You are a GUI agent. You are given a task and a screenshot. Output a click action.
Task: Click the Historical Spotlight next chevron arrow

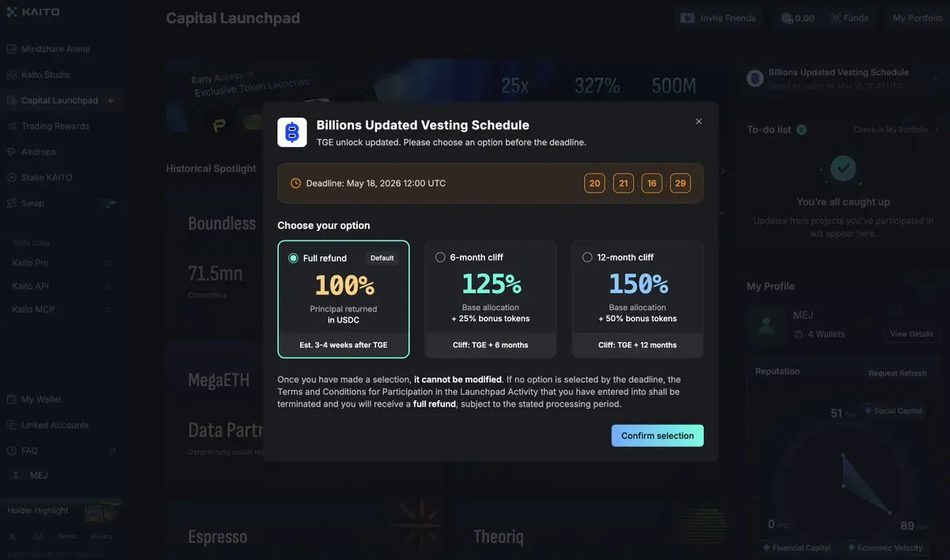pos(722,171)
